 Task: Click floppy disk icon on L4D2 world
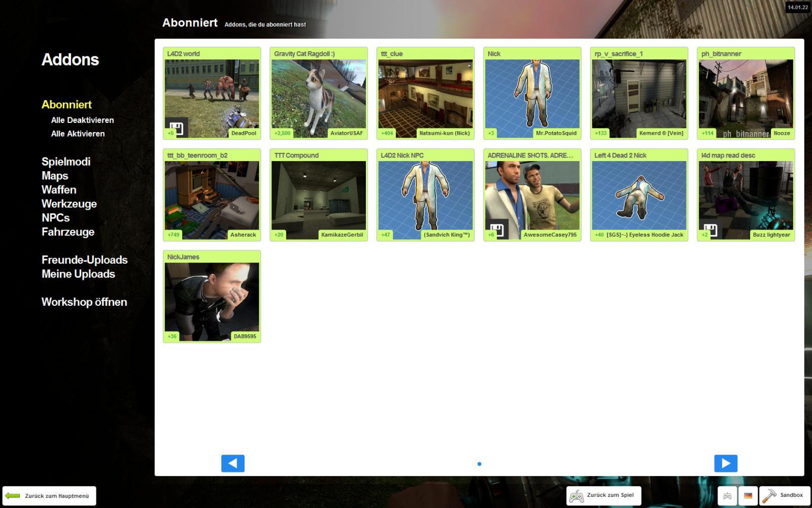[x=176, y=128]
